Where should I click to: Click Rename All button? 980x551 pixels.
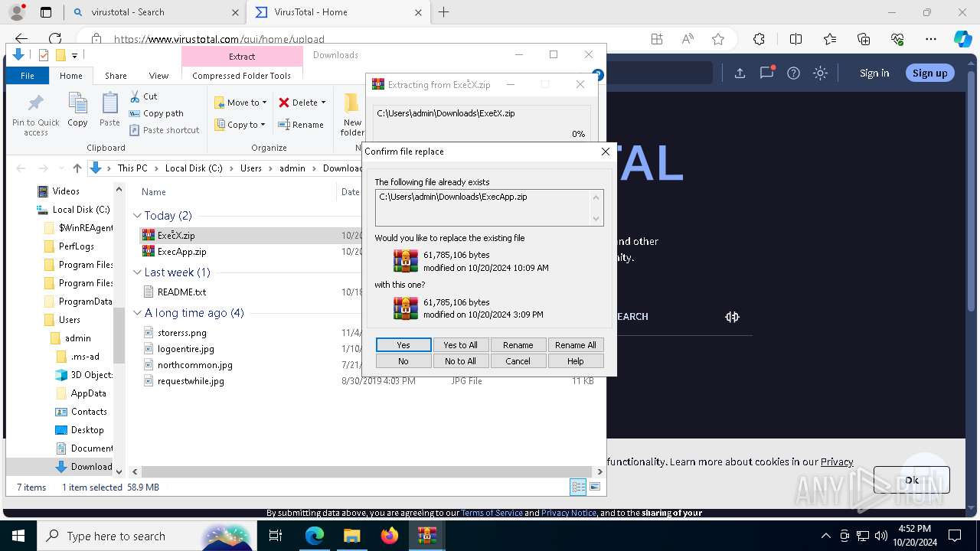(576, 345)
